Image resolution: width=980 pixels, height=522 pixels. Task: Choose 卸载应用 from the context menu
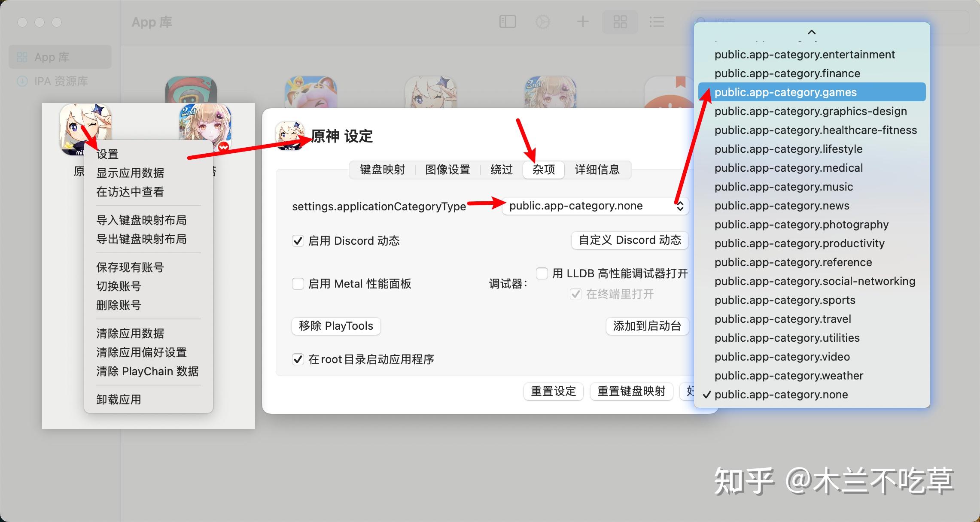coord(119,399)
